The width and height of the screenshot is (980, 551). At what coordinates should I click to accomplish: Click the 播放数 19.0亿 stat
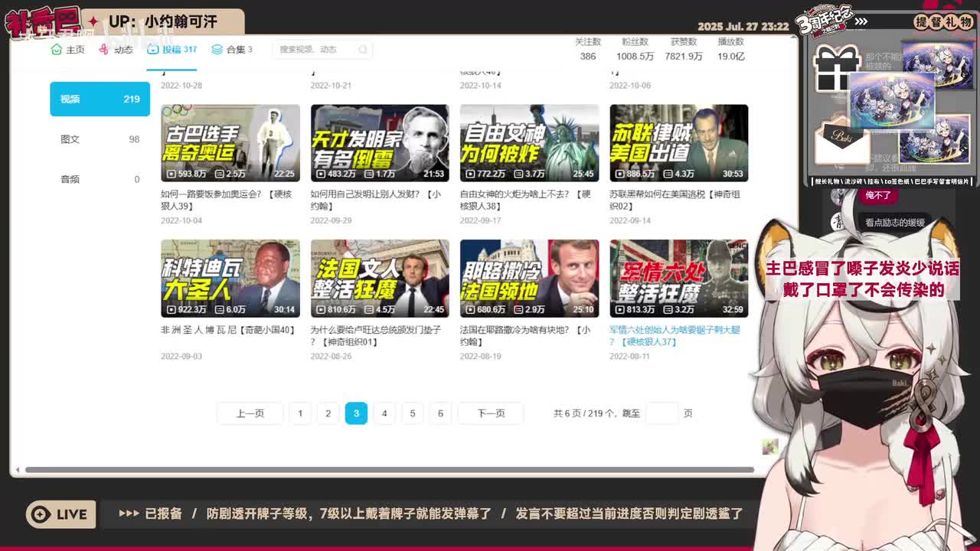click(731, 49)
